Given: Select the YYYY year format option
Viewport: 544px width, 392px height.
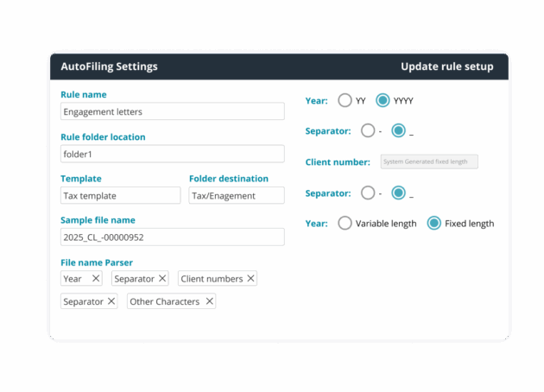Looking at the screenshot, I should (x=383, y=100).
